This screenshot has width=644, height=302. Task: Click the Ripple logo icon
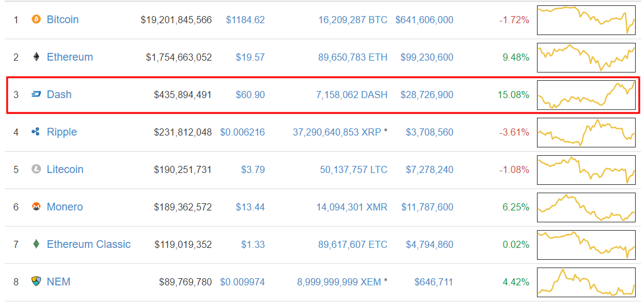(x=36, y=132)
